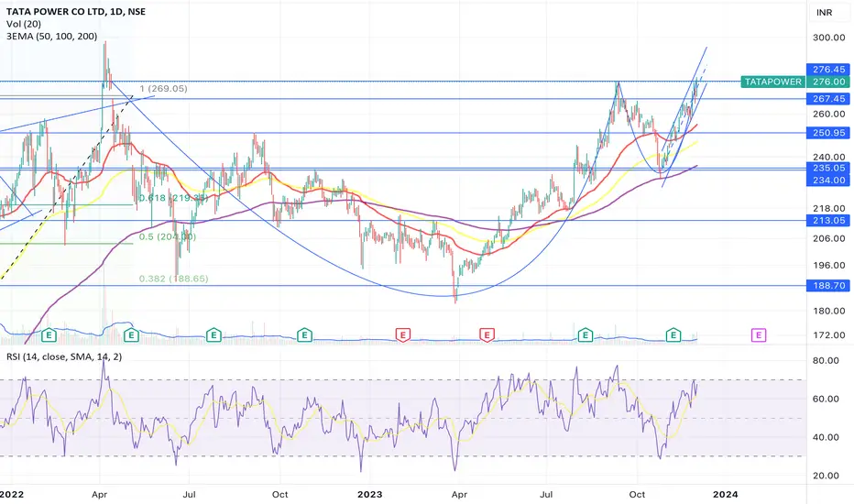Click the purple upcoming earnings E marker

coord(759,334)
